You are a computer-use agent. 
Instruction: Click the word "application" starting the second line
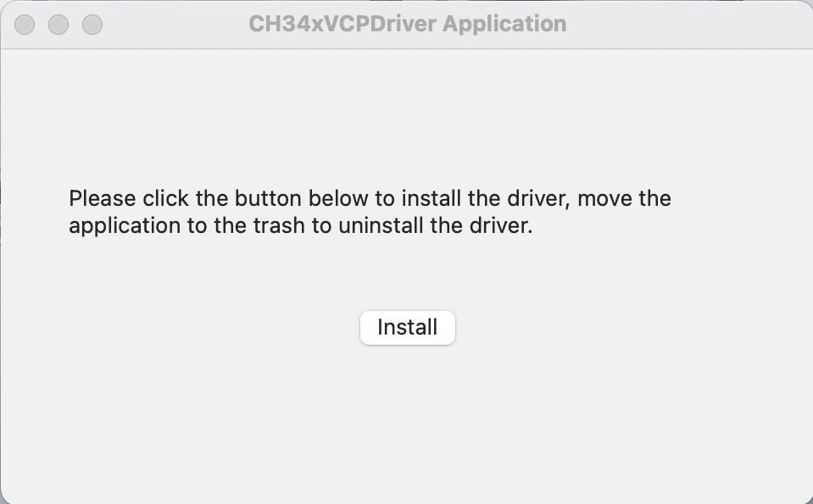[125, 226]
